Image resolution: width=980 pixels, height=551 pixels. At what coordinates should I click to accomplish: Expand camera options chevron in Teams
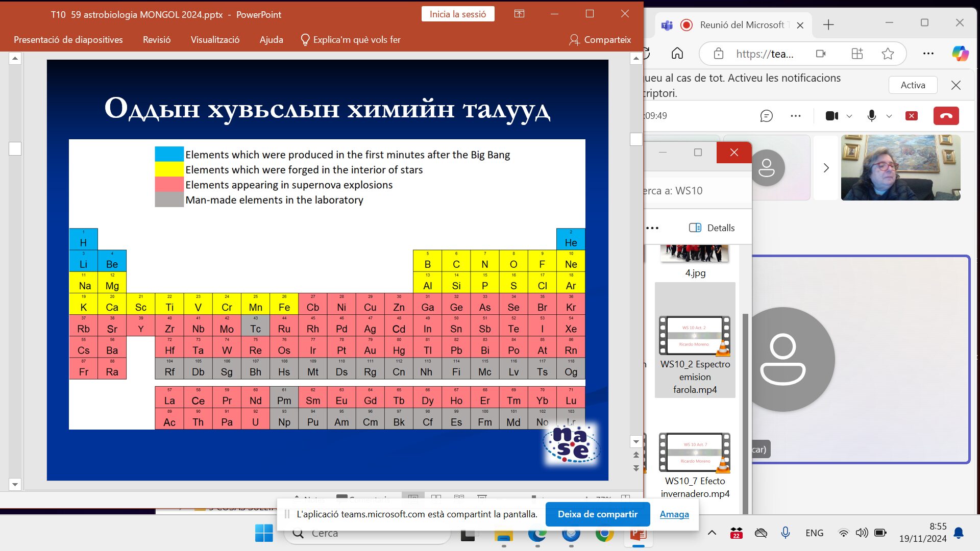[849, 116]
